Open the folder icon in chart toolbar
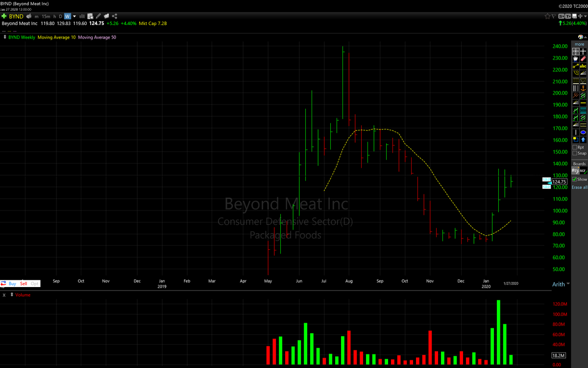This screenshot has height=368, width=588. click(x=106, y=17)
